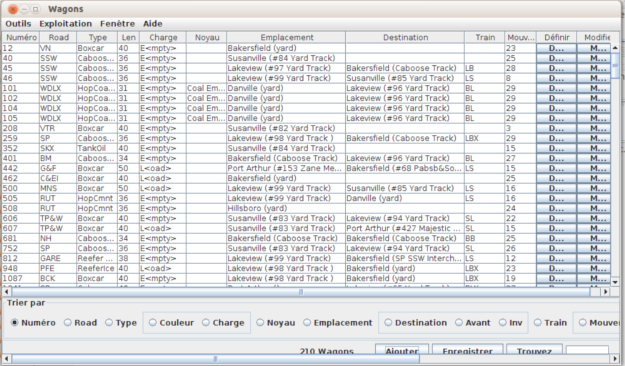Select the 'Lakeview (#97 Yard Track)' cell
This screenshot has height=366, width=625.
point(286,68)
